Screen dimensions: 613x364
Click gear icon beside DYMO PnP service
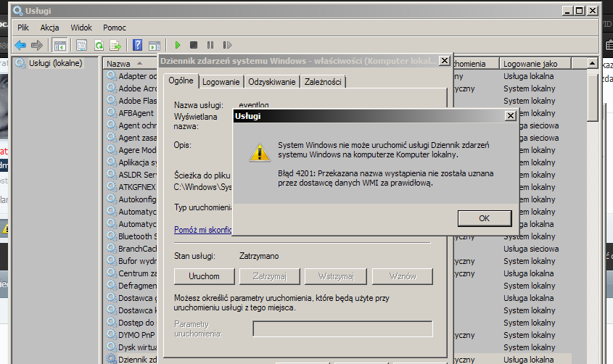(x=112, y=335)
